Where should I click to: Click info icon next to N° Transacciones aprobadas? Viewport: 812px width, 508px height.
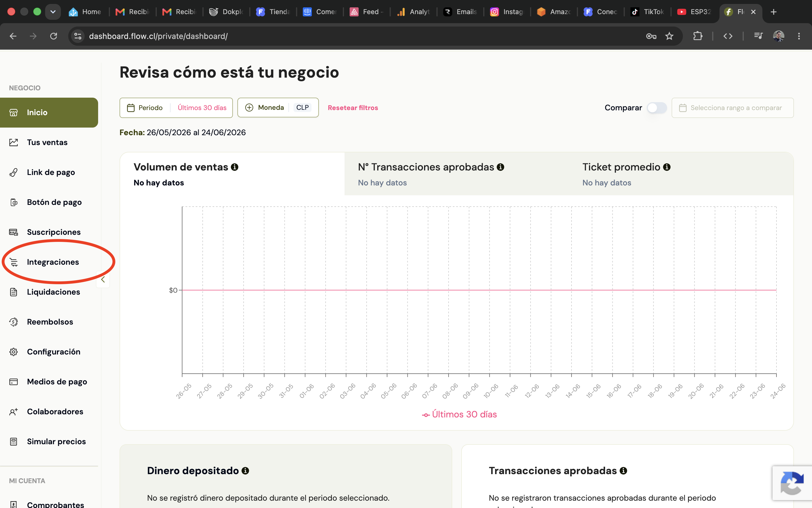[500, 167]
